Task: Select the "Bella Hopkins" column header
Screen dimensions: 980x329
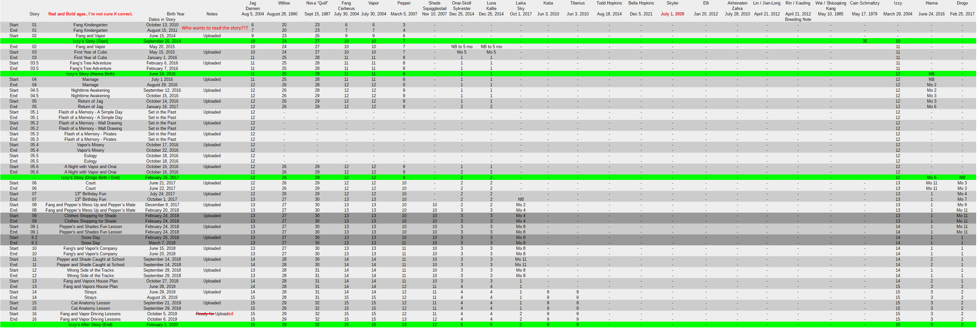Action: click(x=641, y=4)
